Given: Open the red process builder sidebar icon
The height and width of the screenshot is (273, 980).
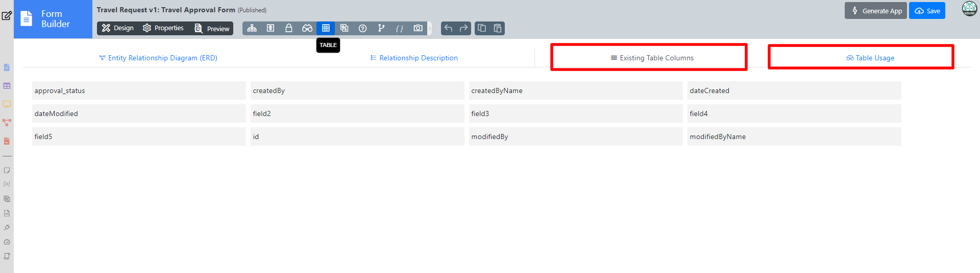Looking at the screenshot, I should click(7, 123).
